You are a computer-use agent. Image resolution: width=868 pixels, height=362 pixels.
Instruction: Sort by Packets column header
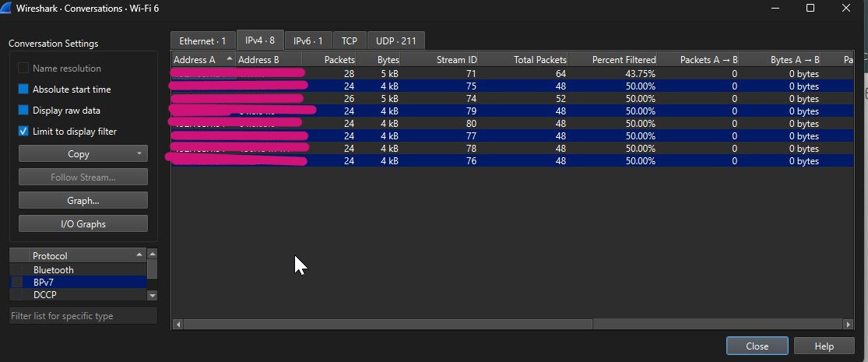(329, 59)
